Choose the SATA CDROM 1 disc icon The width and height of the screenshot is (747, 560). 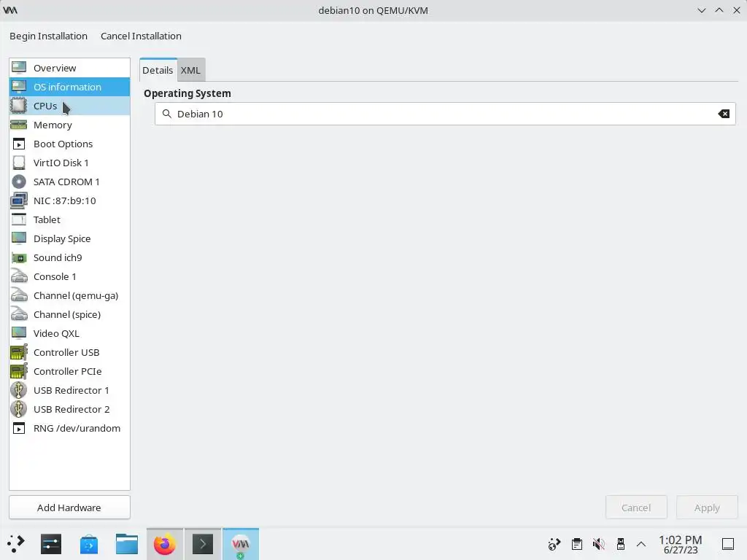point(19,182)
